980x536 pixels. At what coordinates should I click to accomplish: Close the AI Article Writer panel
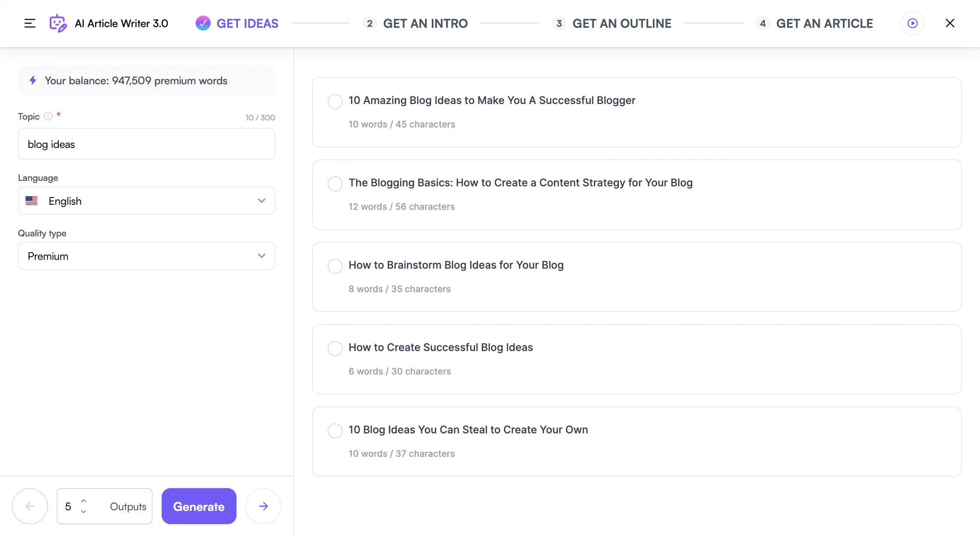click(950, 23)
